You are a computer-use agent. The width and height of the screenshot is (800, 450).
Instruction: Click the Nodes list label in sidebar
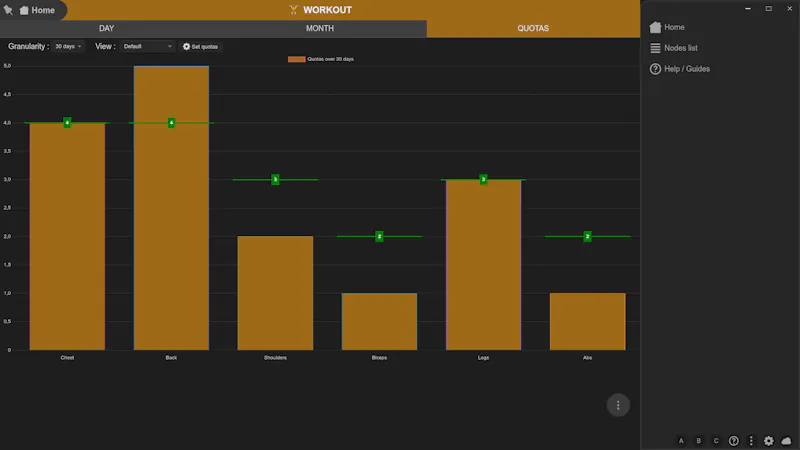[681, 48]
